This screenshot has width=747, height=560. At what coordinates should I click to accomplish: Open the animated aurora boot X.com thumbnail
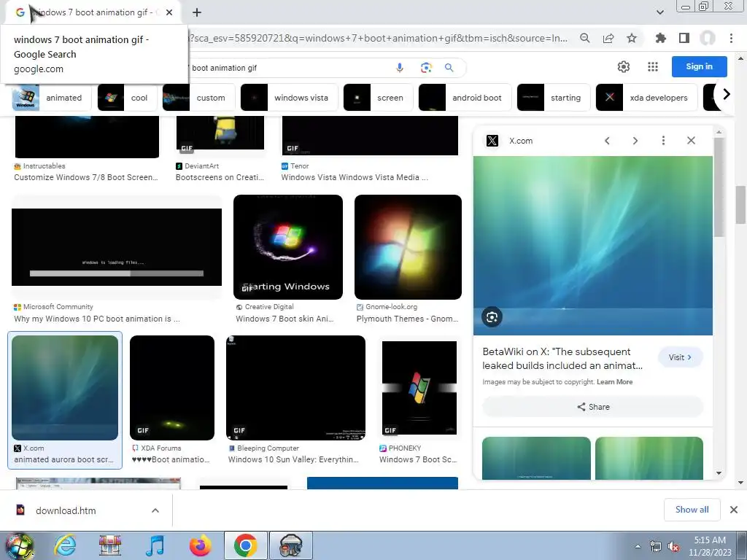(65, 388)
